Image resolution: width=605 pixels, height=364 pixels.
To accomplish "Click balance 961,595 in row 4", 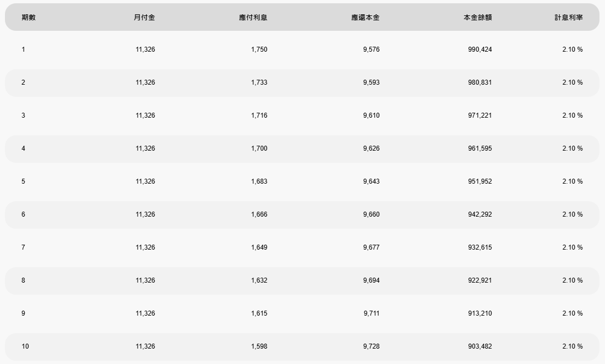I will coord(480,148).
